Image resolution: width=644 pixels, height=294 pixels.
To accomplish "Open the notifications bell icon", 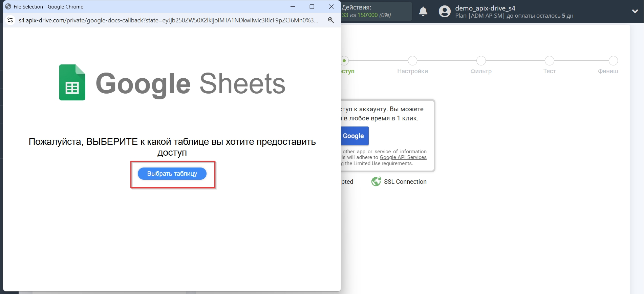I will 423,12.
